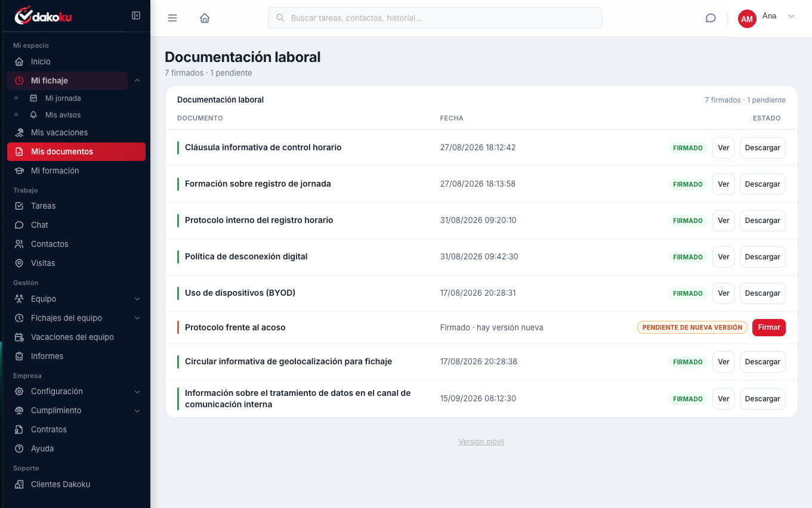The width and height of the screenshot is (812, 508).
Task: Open the Chat menu item
Action: [x=76, y=225]
